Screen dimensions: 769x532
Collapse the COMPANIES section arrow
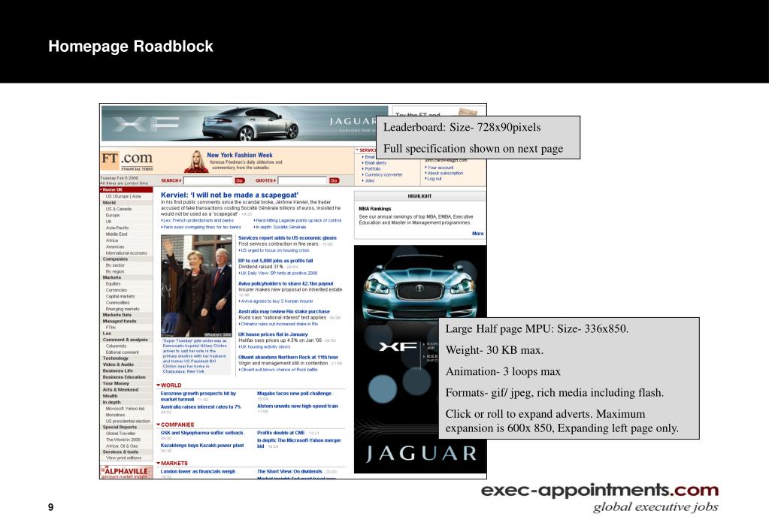pos(159,425)
